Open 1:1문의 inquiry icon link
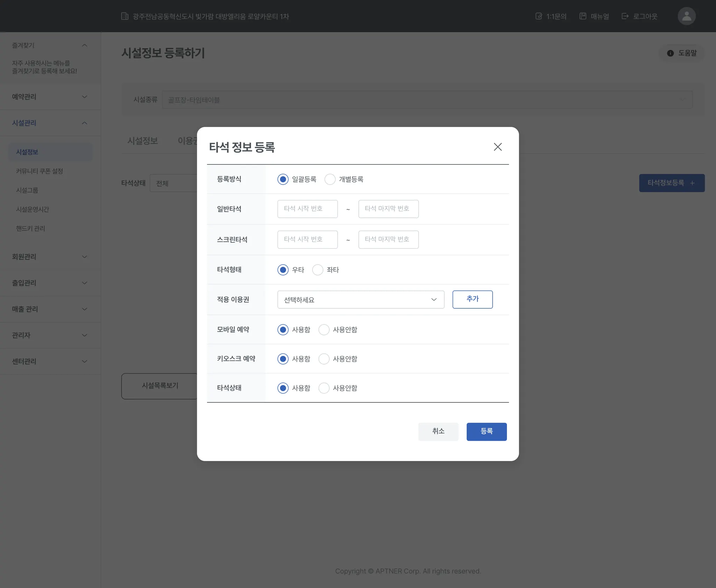 point(539,16)
